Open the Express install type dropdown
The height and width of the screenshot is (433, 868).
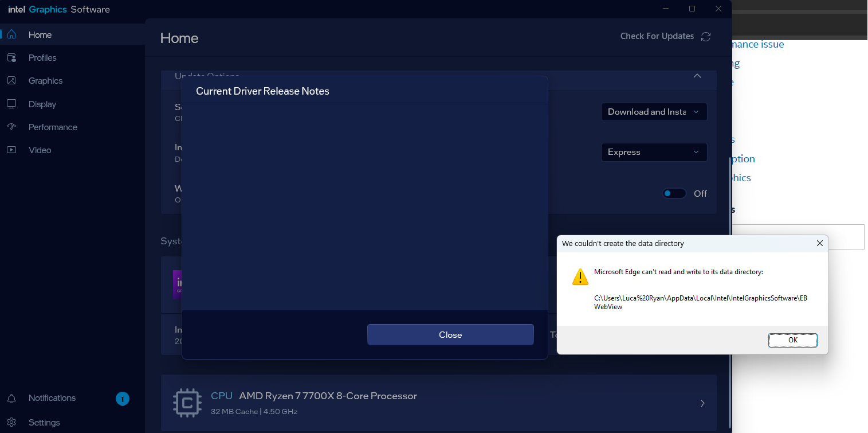click(654, 152)
